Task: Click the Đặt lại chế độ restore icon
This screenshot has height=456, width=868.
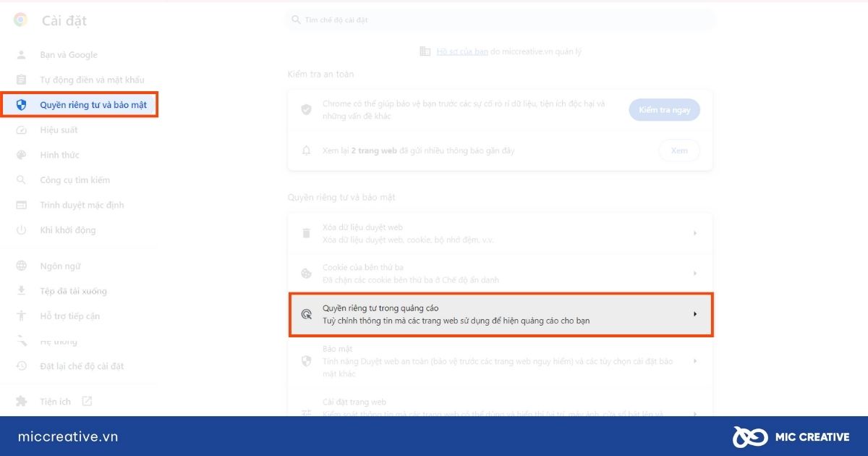Action: [x=22, y=366]
